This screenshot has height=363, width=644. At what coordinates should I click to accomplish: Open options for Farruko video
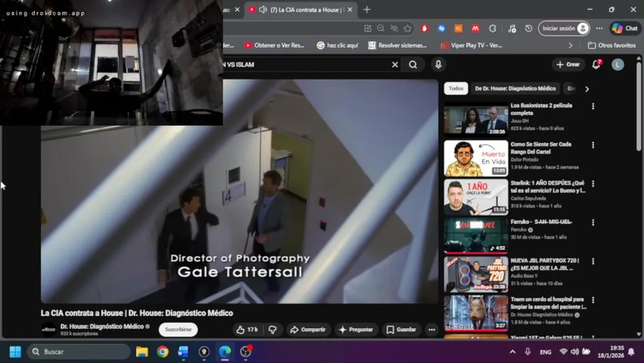[593, 222]
